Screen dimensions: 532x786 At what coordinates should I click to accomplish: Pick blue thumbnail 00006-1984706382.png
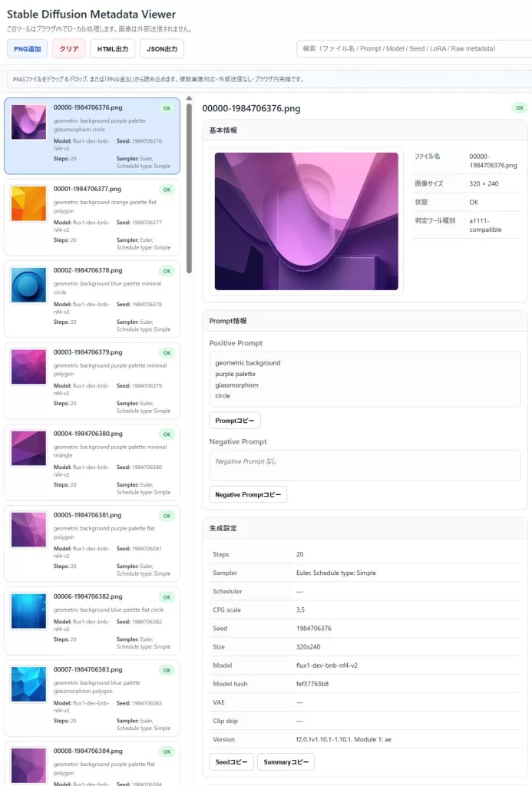(x=29, y=611)
